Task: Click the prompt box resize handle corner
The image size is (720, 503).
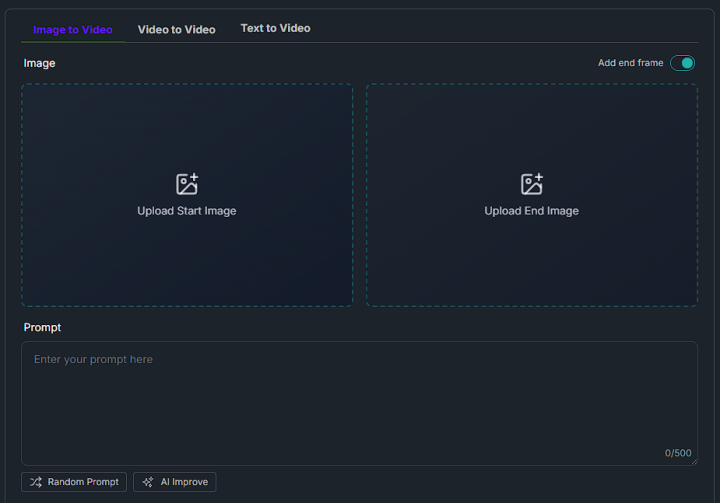Action: point(692,460)
